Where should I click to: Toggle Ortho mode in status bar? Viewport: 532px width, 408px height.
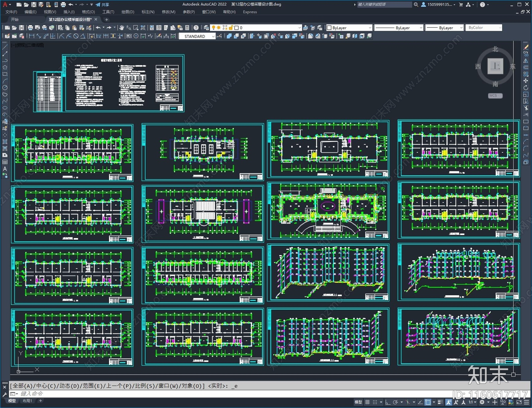388,402
